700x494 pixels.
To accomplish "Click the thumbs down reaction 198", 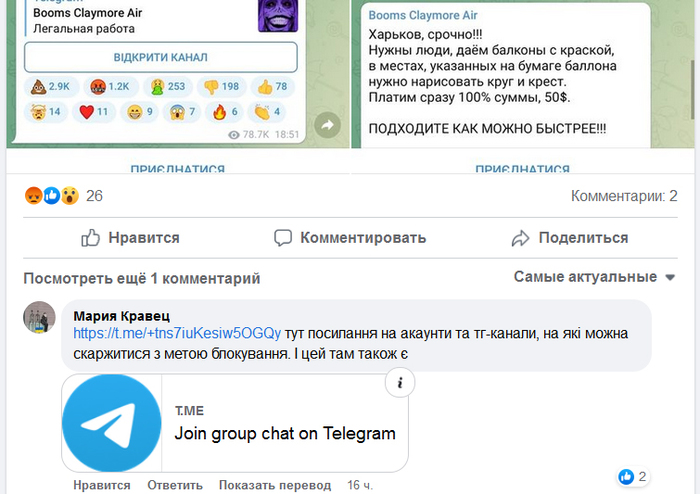I will click(222, 87).
